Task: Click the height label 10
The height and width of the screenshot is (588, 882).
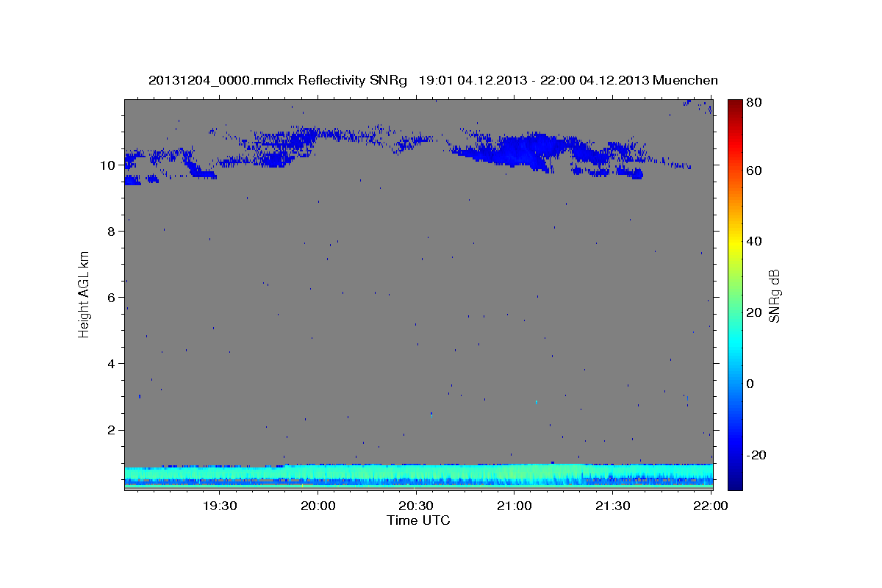Action: [107, 165]
